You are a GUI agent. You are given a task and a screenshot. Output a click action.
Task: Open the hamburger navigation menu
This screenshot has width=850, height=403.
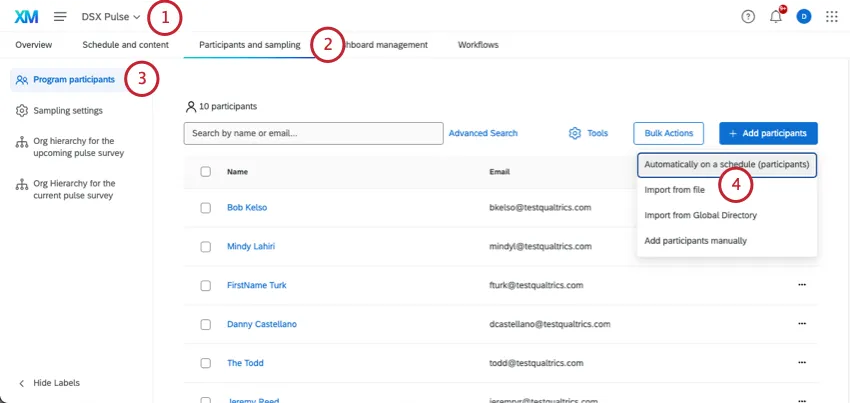tap(60, 17)
